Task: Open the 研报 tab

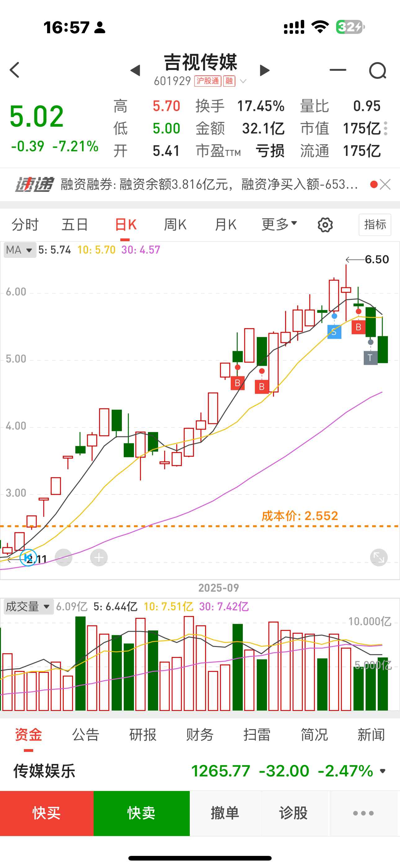Action: coord(143,735)
